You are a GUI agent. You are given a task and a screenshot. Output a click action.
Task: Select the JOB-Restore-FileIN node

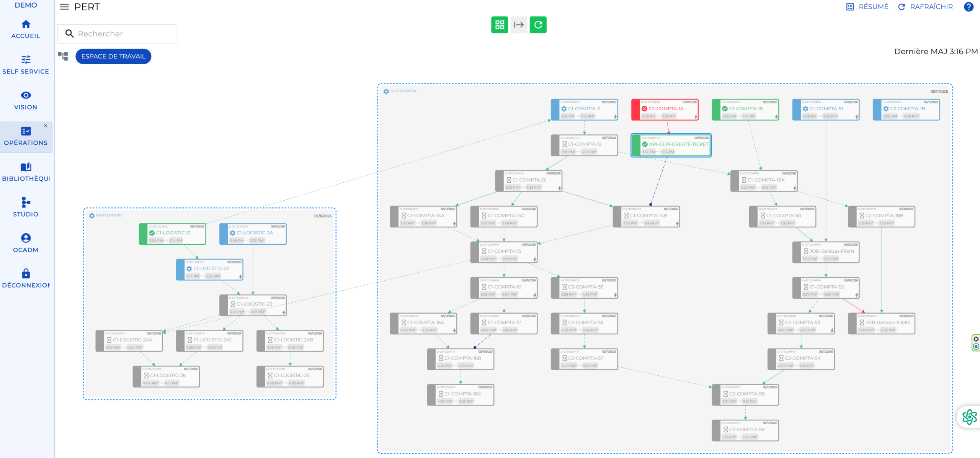tap(882, 324)
